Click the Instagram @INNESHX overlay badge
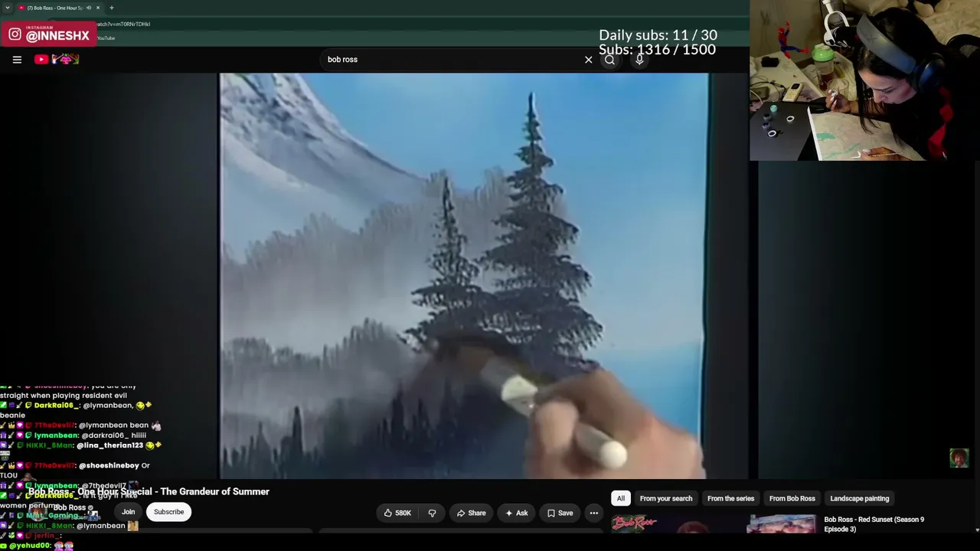980x551 pixels. point(49,34)
